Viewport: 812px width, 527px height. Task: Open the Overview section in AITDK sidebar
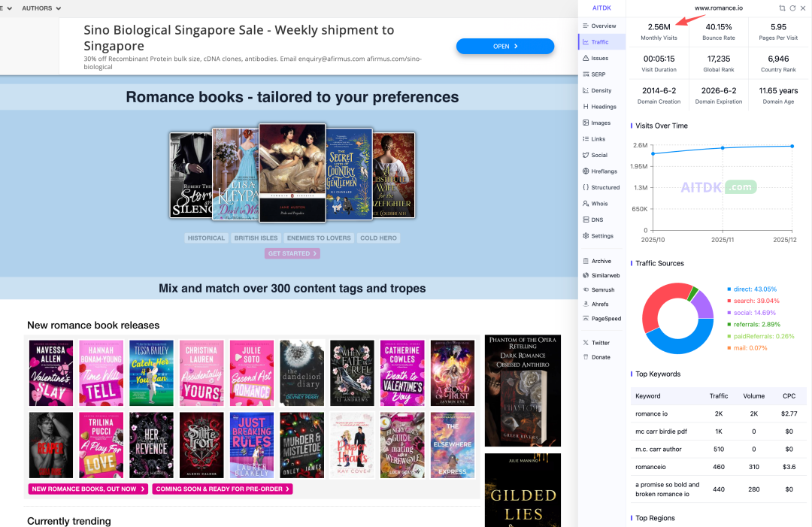click(599, 26)
